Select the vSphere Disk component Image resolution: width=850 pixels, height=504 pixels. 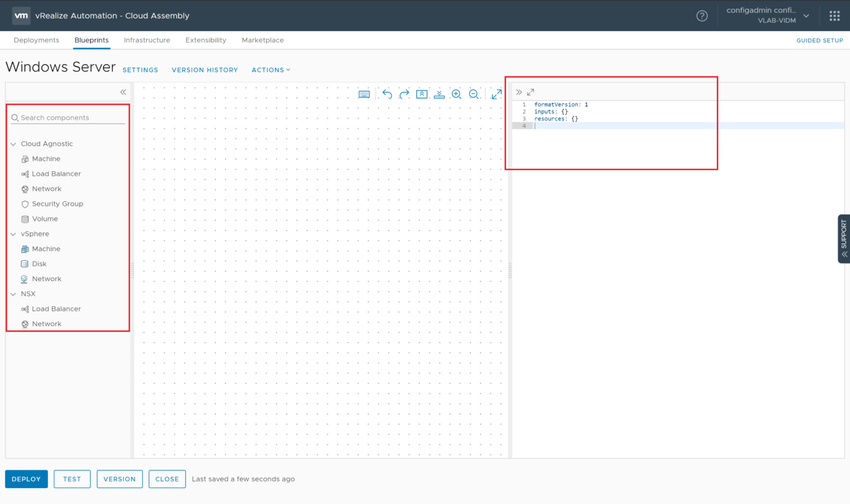coord(39,264)
